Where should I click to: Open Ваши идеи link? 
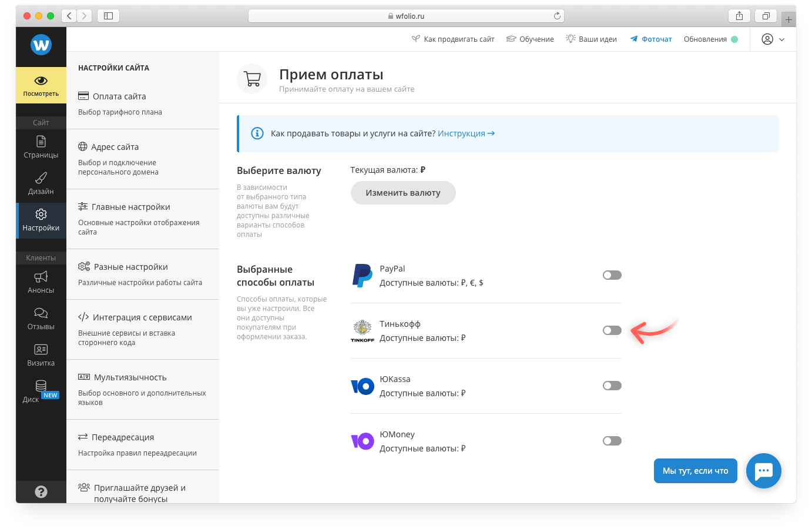[591, 39]
